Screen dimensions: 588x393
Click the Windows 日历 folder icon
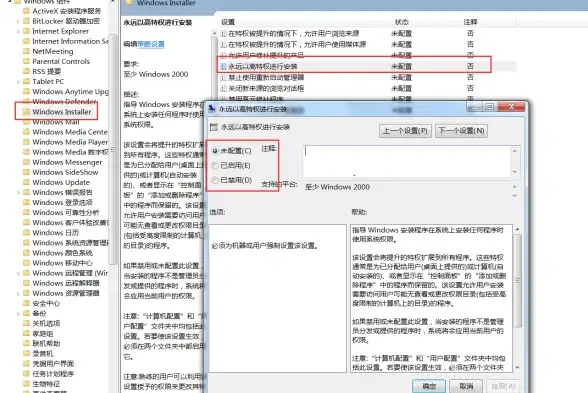(x=26, y=233)
